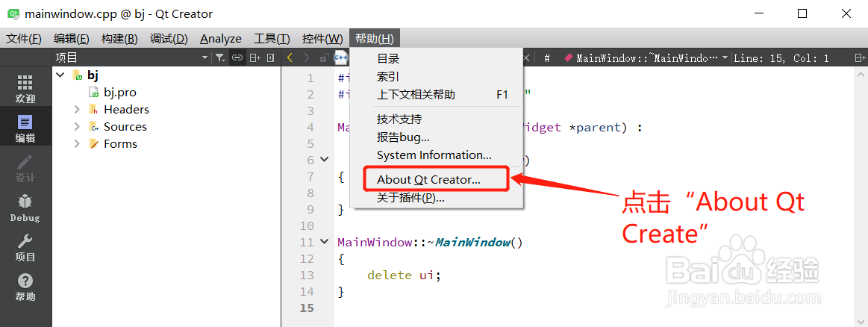Click the file lock icon
868x327 pixels.
point(325,57)
